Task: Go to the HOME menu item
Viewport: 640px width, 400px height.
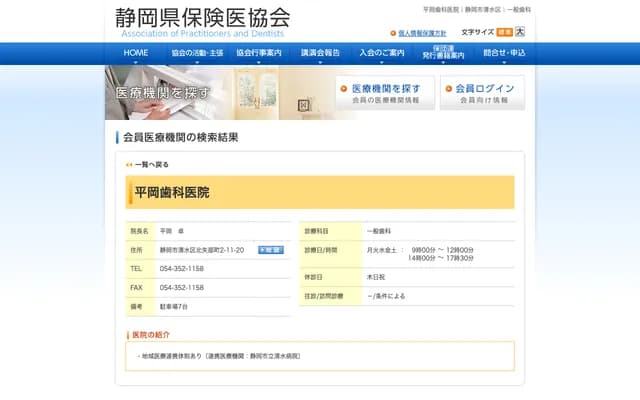Action: pyautogui.click(x=136, y=53)
